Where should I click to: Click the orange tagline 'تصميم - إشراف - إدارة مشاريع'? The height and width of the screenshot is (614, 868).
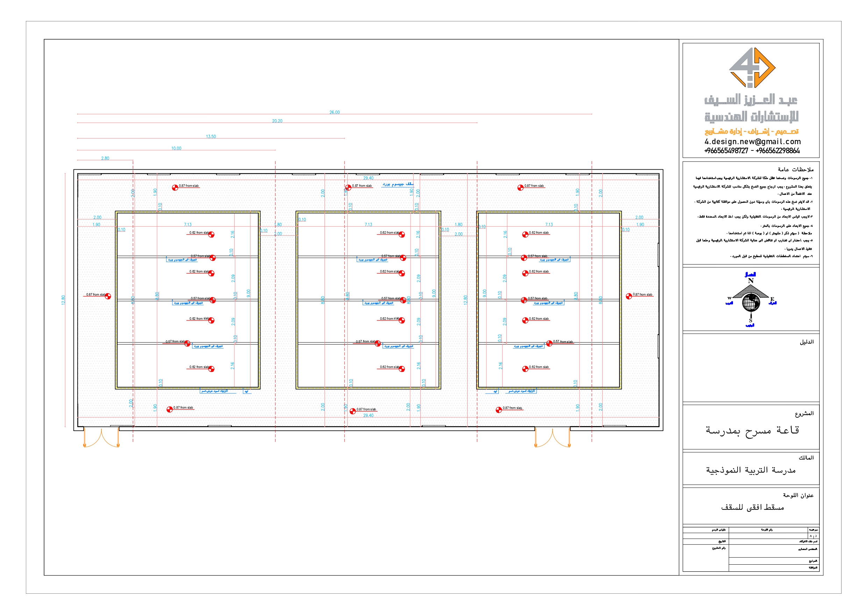point(751,131)
